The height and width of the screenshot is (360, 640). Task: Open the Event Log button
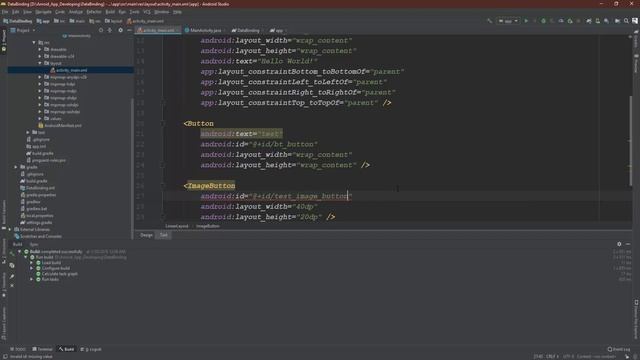[x=619, y=349]
